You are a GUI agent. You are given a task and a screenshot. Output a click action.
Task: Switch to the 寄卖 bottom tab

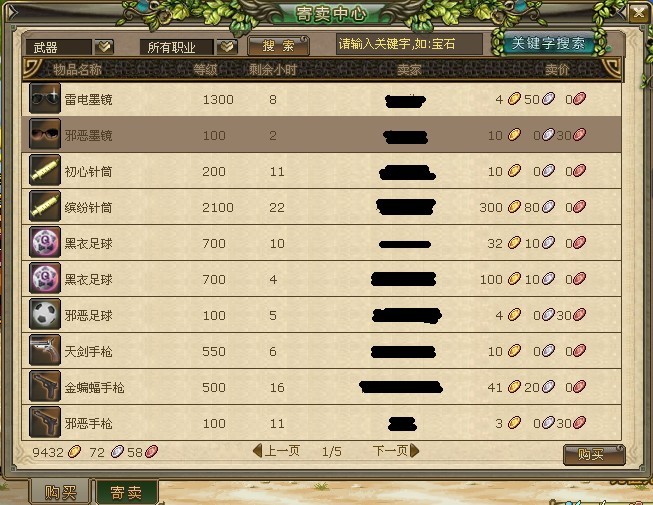127,493
